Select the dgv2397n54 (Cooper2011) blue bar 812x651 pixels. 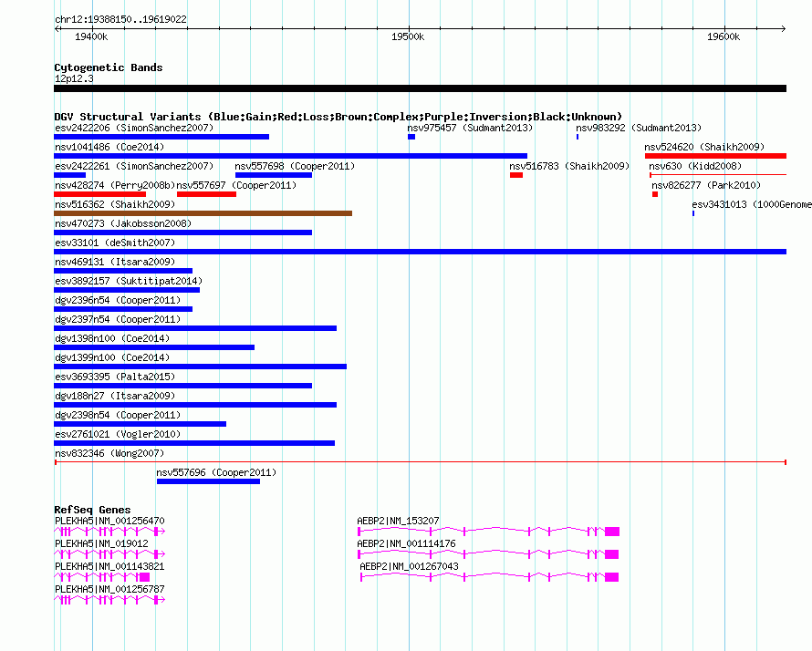pyautogui.click(x=195, y=328)
